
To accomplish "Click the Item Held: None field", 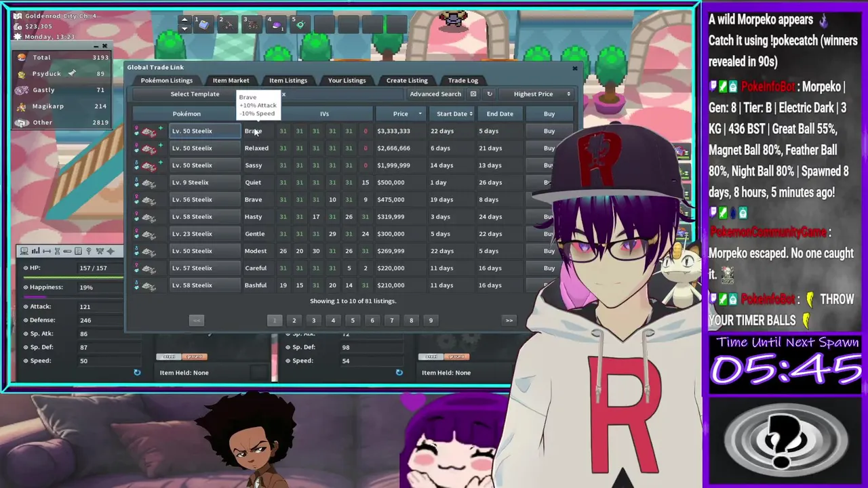I will click(184, 373).
